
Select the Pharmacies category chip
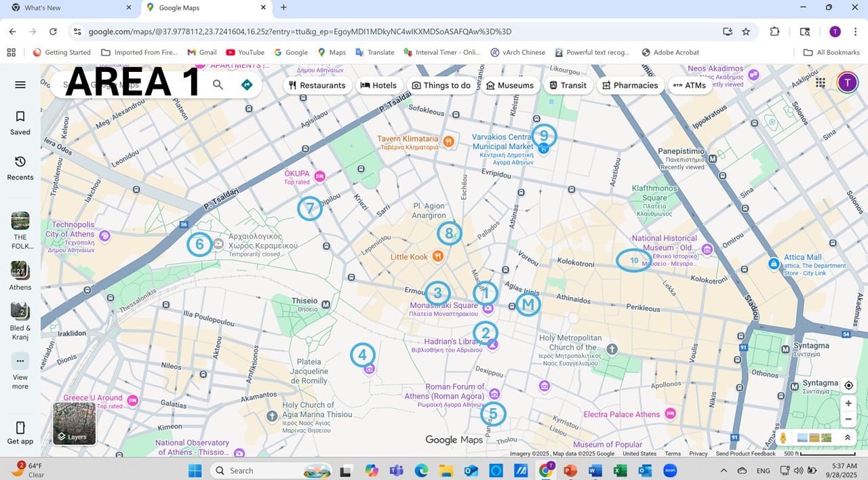coord(630,85)
